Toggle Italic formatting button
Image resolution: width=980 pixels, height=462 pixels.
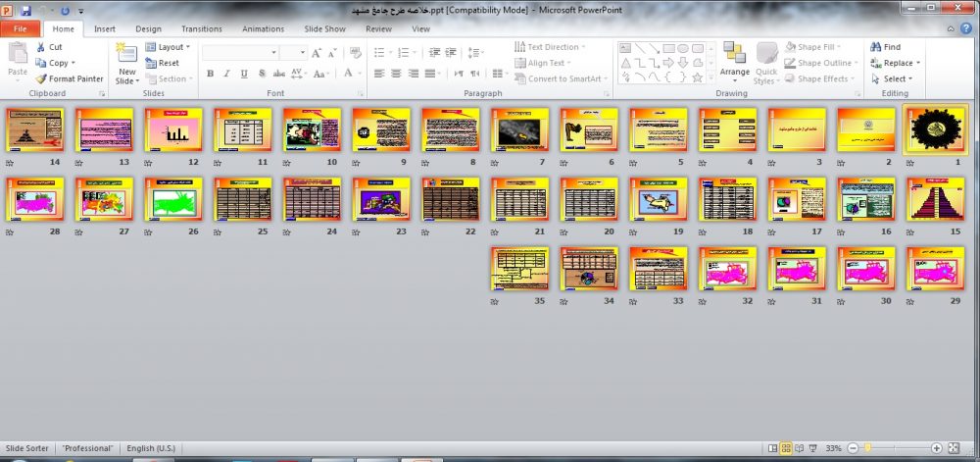point(227,74)
